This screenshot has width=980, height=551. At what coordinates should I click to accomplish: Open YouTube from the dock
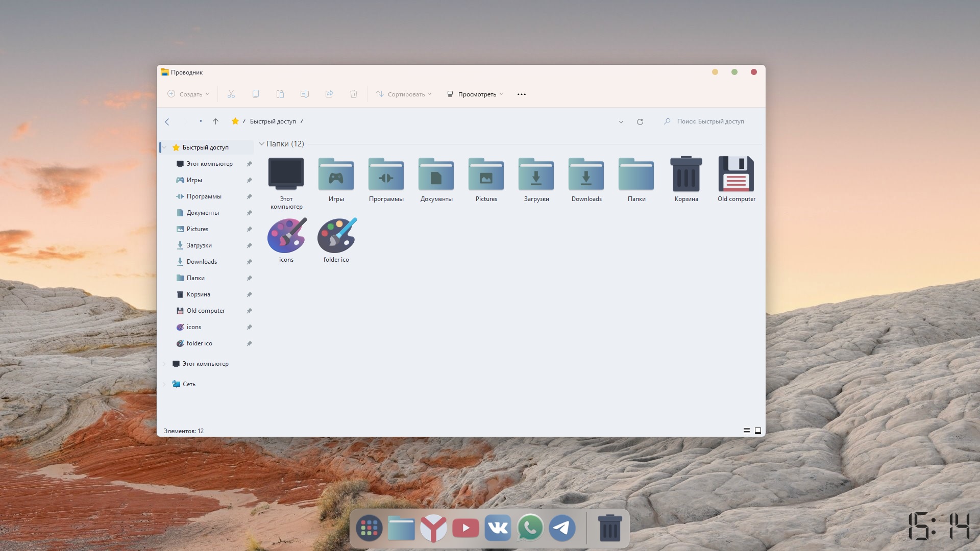(465, 528)
